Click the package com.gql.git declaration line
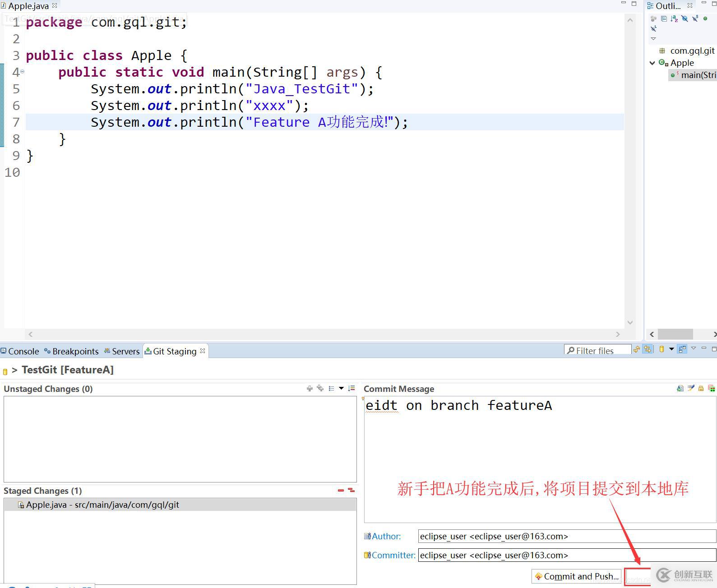The width and height of the screenshot is (717, 588). tap(106, 22)
